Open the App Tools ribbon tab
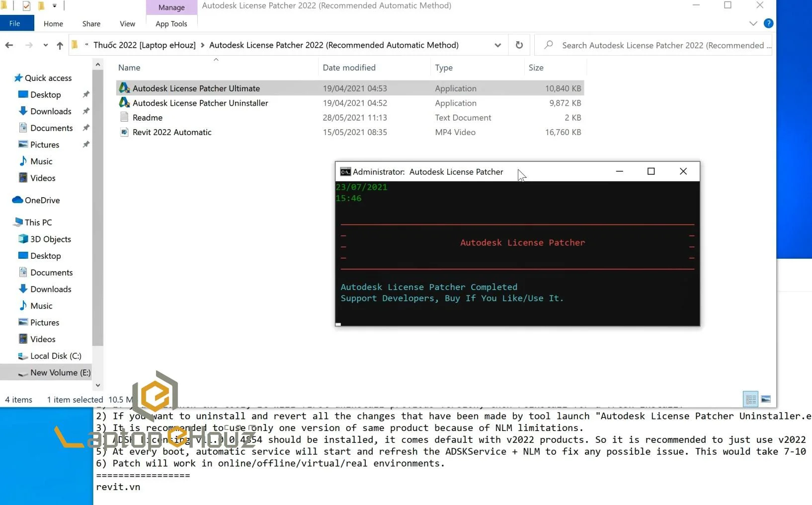The width and height of the screenshot is (812, 505). [x=171, y=23]
